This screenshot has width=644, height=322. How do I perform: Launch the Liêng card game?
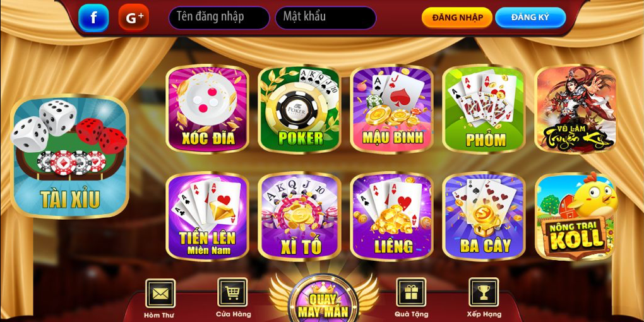(391, 216)
